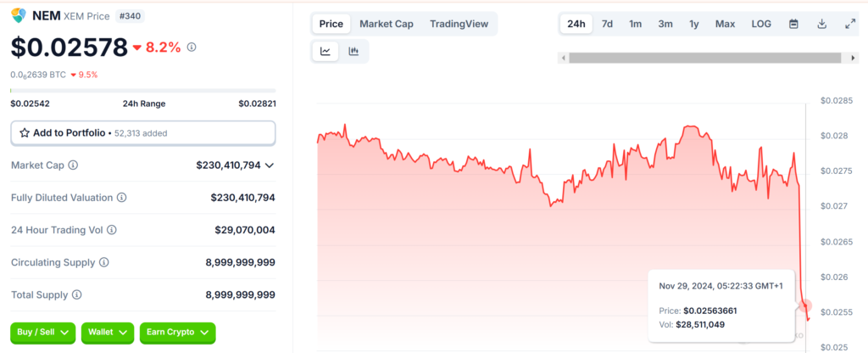Click the 24h Range progress bar
Viewport: 868px width, 353px height.
142,90
